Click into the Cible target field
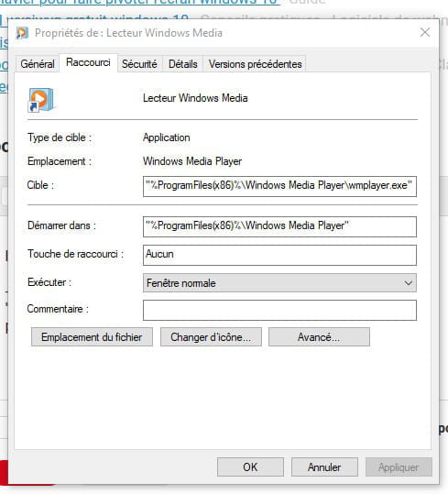 point(279,187)
